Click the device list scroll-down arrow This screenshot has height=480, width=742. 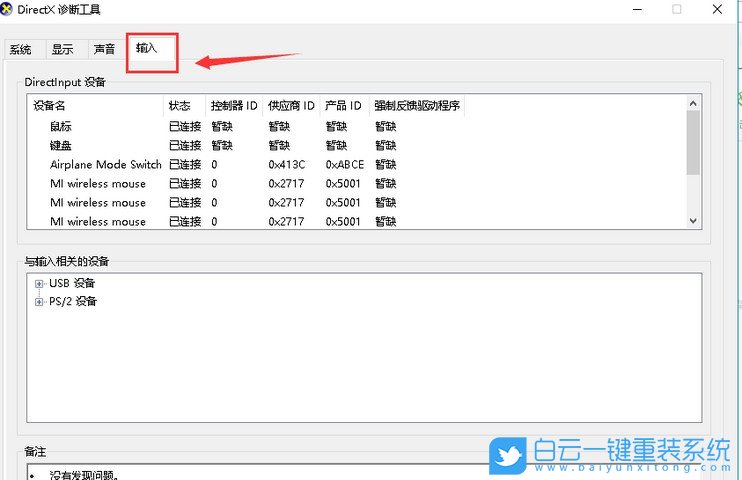click(x=693, y=221)
